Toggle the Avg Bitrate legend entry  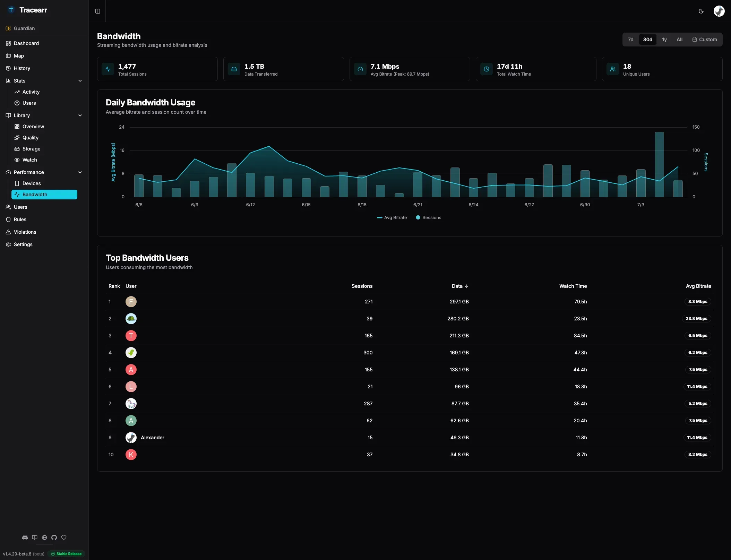coord(392,218)
